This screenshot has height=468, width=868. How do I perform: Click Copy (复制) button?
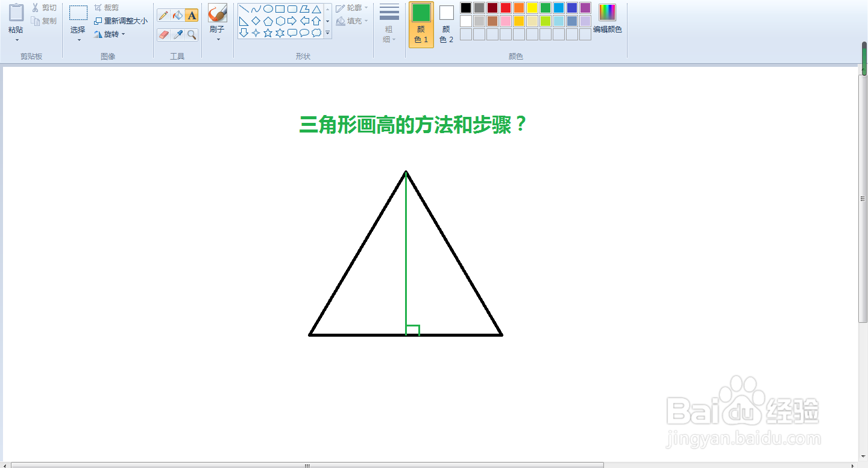click(x=44, y=21)
